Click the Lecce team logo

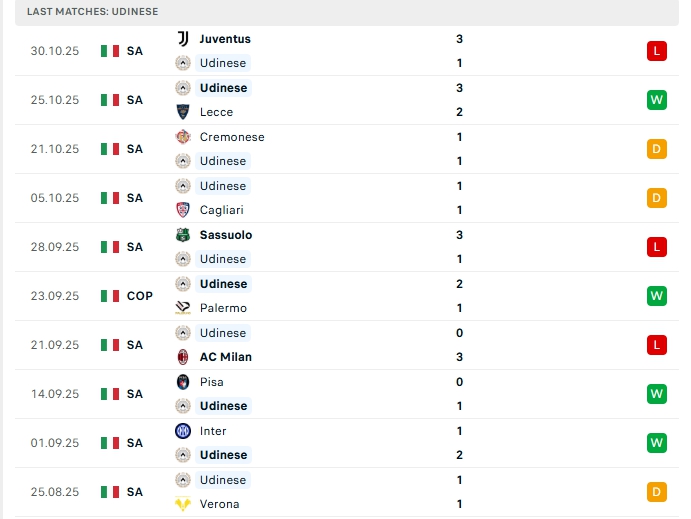click(183, 112)
